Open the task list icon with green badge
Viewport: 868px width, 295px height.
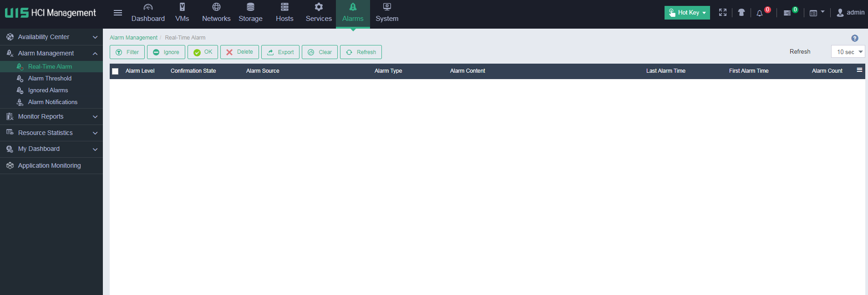(x=787, y=13)
